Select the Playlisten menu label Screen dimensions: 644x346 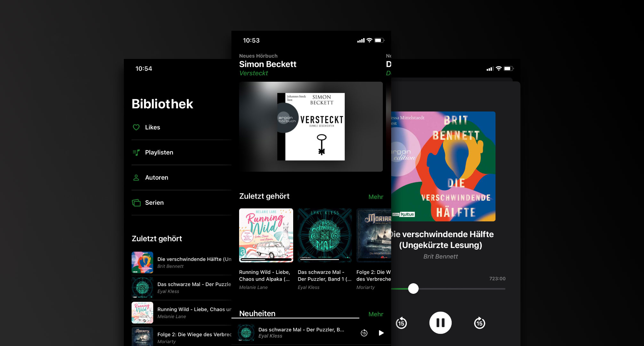[x=159, y=152]
